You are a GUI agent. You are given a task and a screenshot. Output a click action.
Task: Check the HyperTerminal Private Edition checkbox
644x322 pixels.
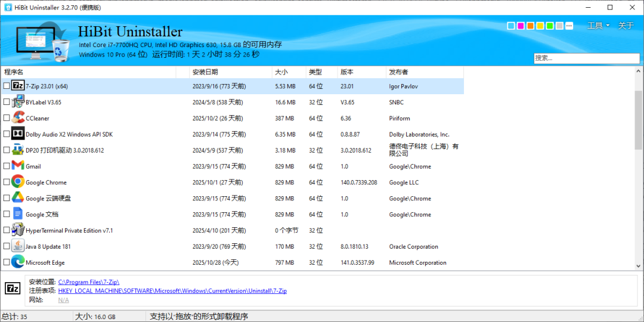click(x=6, y=230)
